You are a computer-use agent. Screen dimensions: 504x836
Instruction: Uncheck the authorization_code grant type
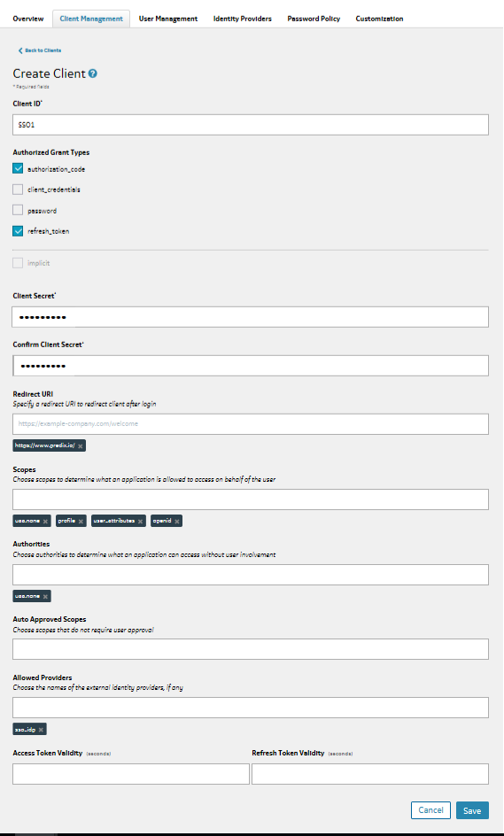pyautogui.click(x=18, y=169)
